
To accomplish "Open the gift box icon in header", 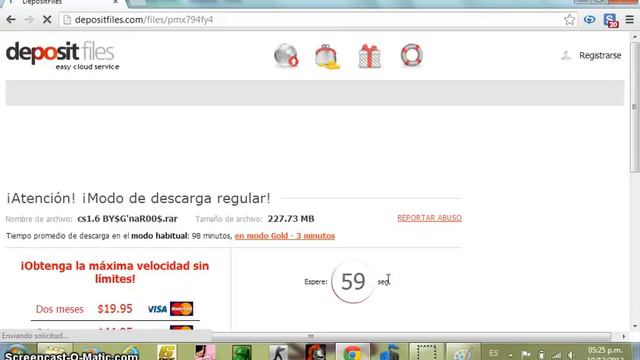I will (369, 56).
